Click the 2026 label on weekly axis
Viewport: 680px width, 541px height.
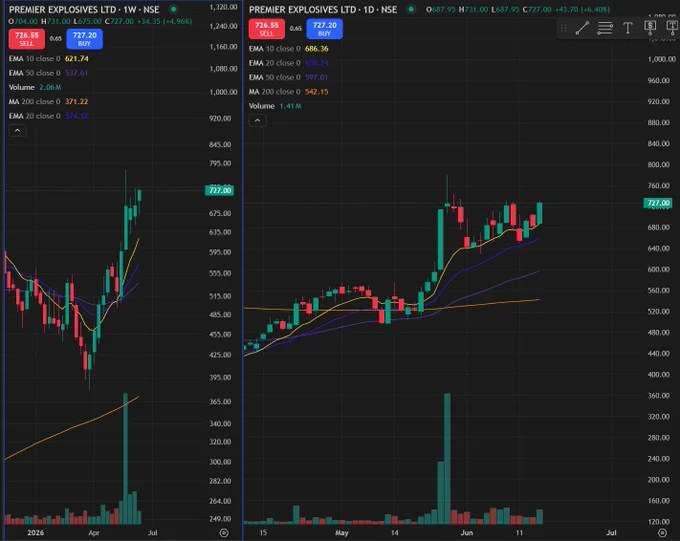tap(36, 533)
